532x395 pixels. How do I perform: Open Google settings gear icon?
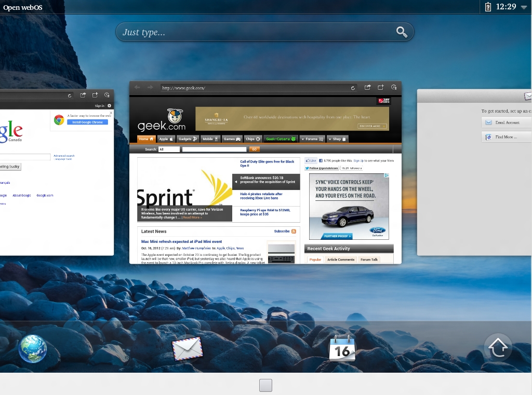tap(109, 106)
